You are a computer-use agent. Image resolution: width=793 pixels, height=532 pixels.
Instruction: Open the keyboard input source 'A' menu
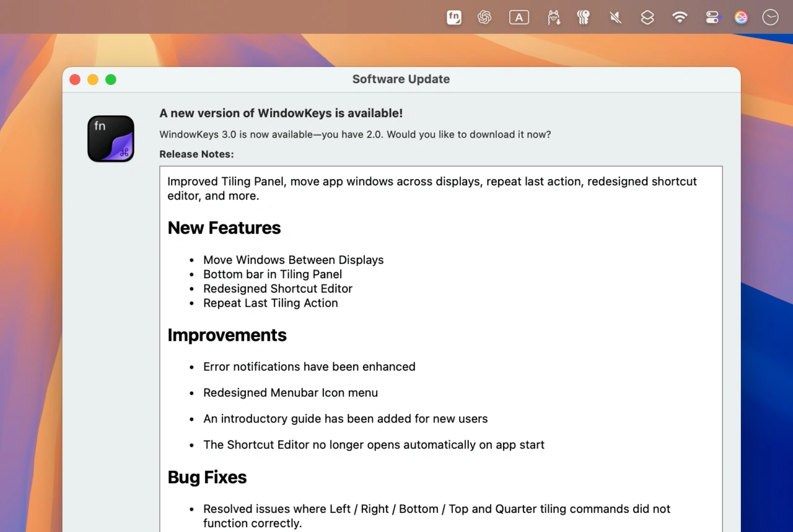point(519,17)
